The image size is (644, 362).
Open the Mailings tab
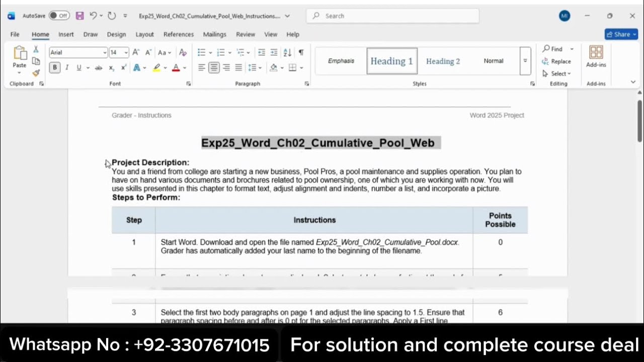tap(214, 34)
